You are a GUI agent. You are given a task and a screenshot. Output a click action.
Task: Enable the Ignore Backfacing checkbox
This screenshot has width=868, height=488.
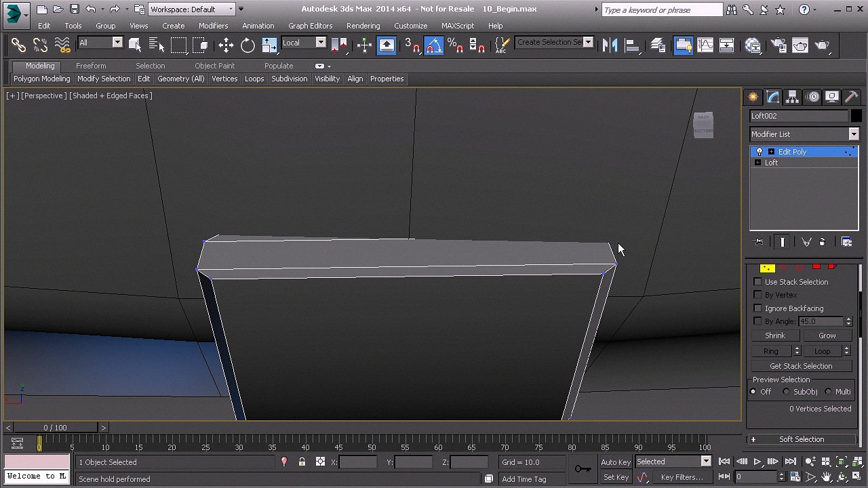(x=757, y=308)
